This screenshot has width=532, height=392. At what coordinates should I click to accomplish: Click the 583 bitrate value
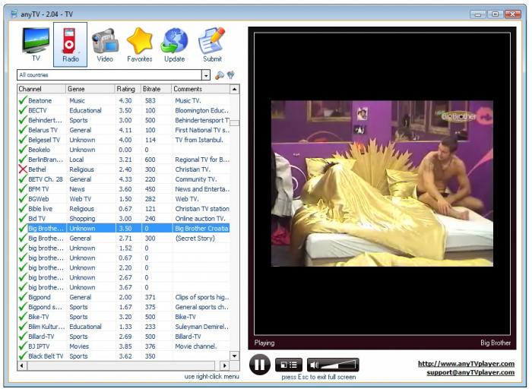tap(150, 100)
